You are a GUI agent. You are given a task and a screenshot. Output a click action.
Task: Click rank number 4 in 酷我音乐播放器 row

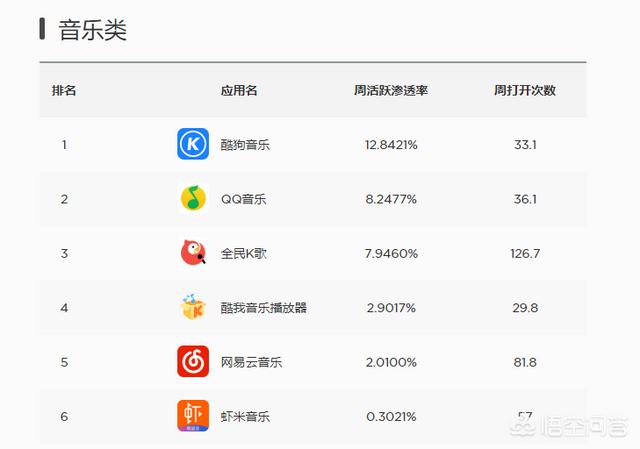tap(64, 308)
